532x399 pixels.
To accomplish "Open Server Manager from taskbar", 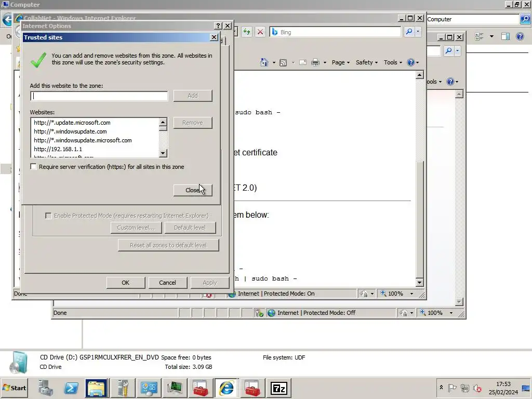I will click(46, 388).
